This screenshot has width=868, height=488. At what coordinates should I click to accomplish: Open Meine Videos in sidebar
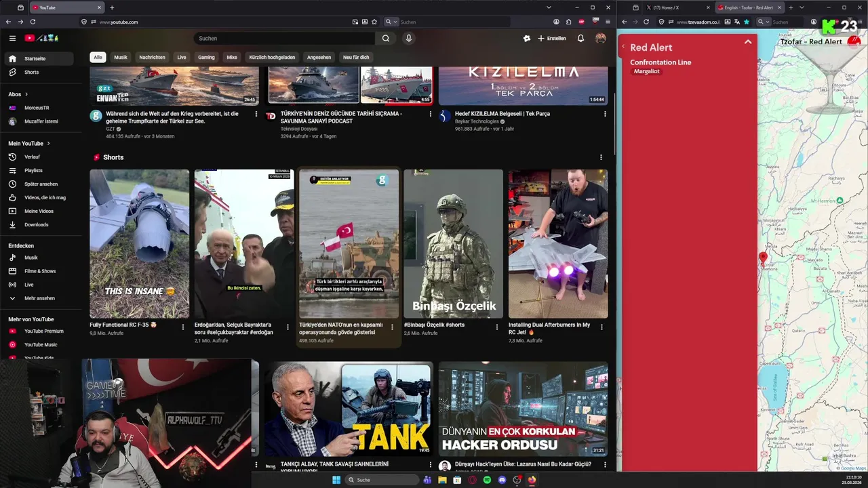pyautogui.click(x=41, y=211)
